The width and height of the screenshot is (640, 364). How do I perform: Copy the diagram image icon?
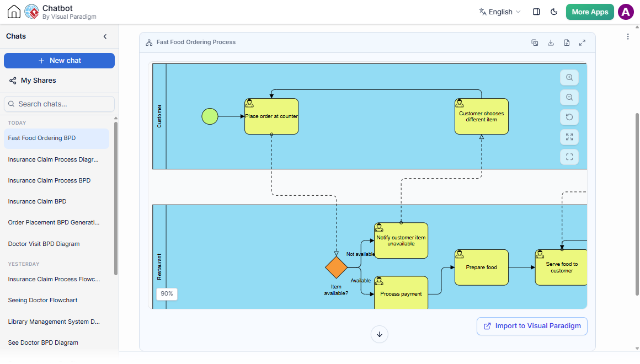535,42
